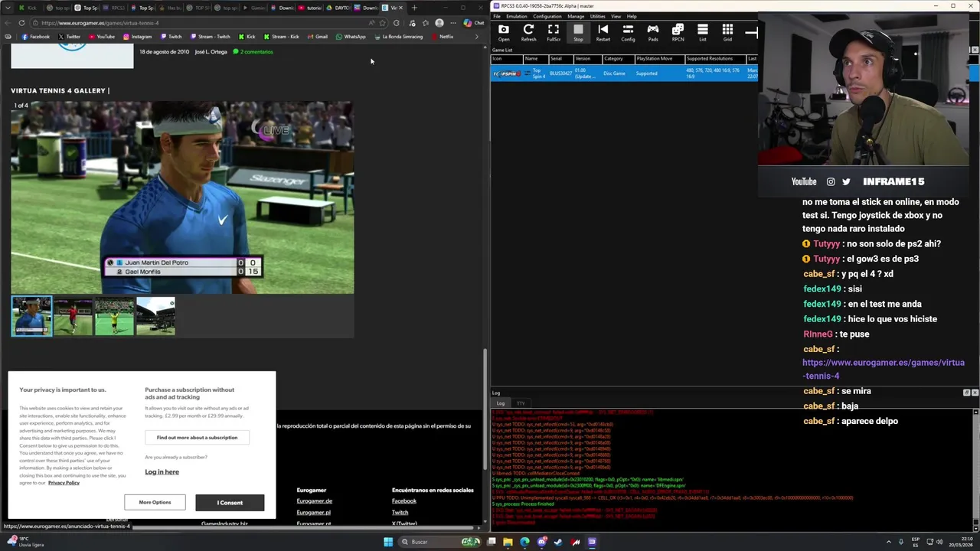Open RPCS3 View menu
Viewport: 980px width, 551px height.
(617, 16)
